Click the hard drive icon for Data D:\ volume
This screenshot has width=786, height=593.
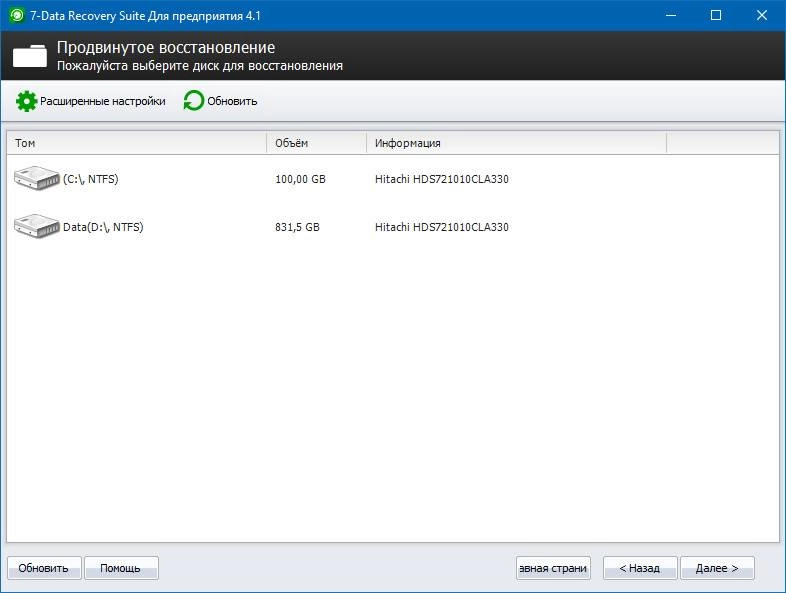[37, 227]
